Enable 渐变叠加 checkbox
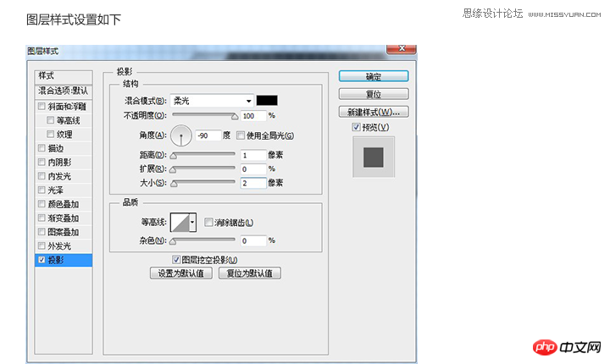 click(x=42, y=218)
